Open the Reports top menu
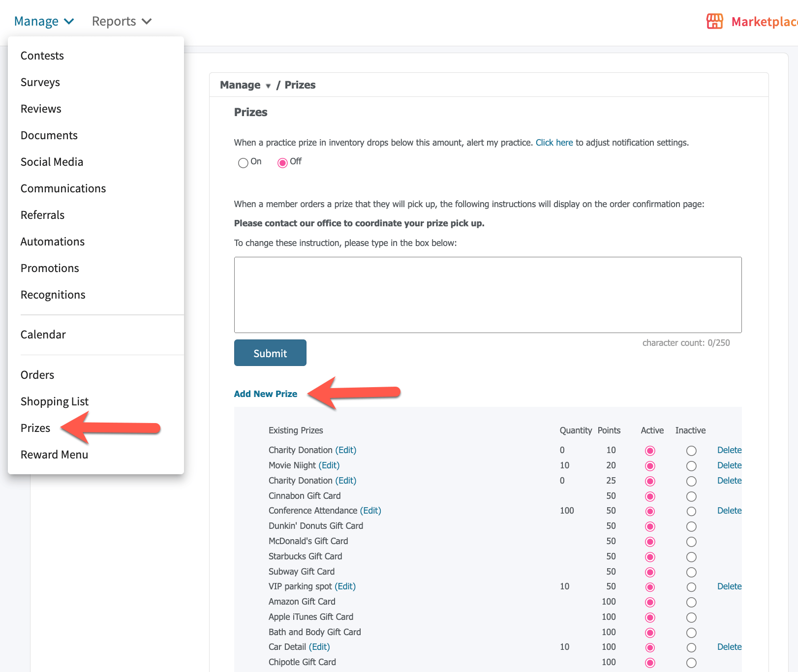Image resolution: width=798 pixels, height=672 pixels. point(122,21)
